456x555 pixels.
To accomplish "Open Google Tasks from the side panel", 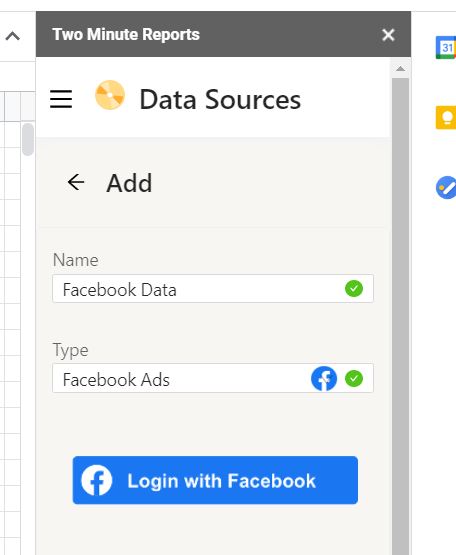I will point(446,188).
